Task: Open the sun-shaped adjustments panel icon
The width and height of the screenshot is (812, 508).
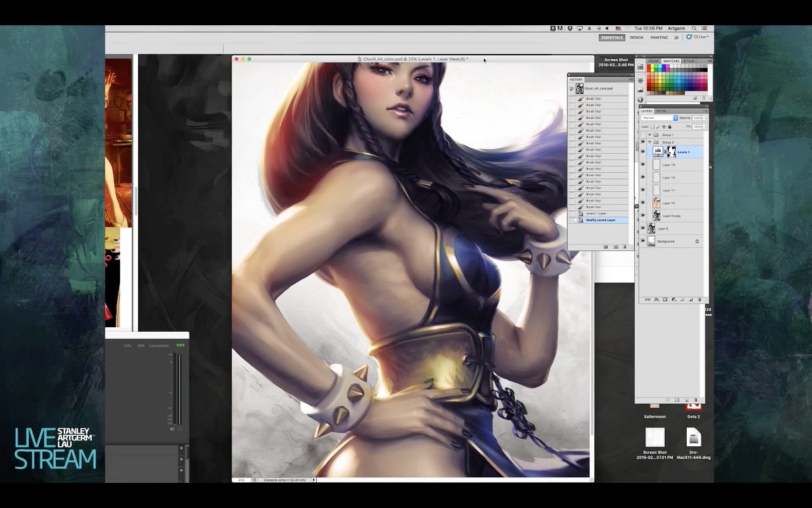Action: [x=640, y=80]
